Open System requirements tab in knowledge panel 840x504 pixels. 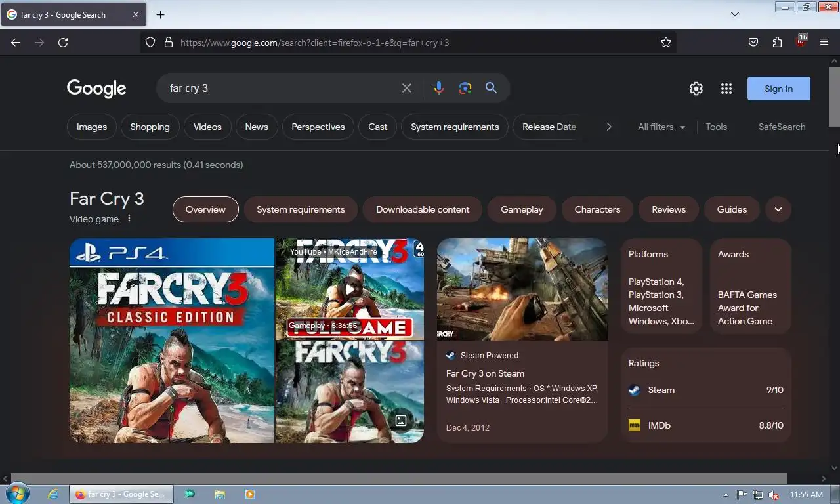point(301,209)
